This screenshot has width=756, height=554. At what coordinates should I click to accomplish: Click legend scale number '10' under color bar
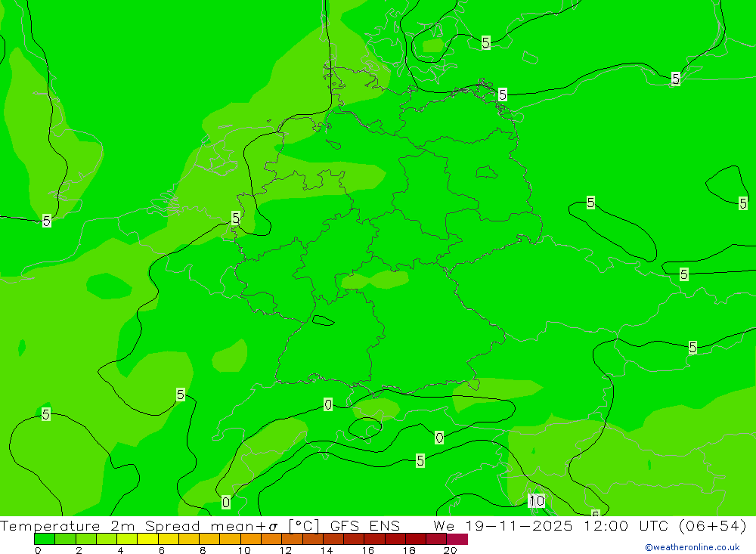(244, 550)
